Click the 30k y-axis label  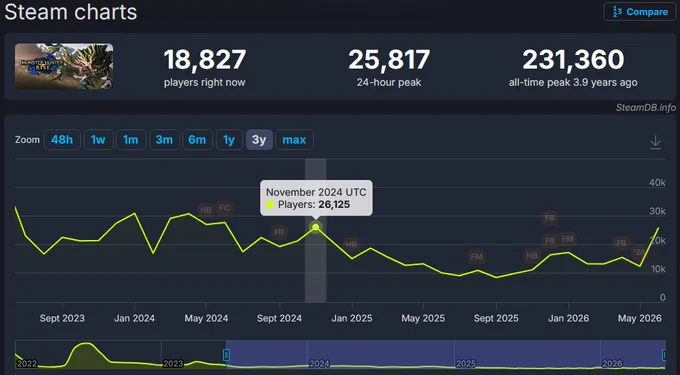click(657, 211)
